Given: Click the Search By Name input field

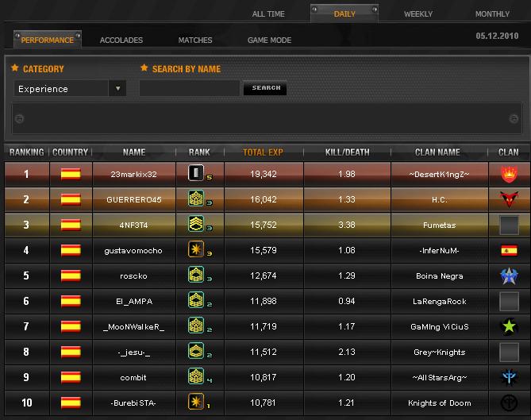Looking at the screenshot, I should point(189,89).
